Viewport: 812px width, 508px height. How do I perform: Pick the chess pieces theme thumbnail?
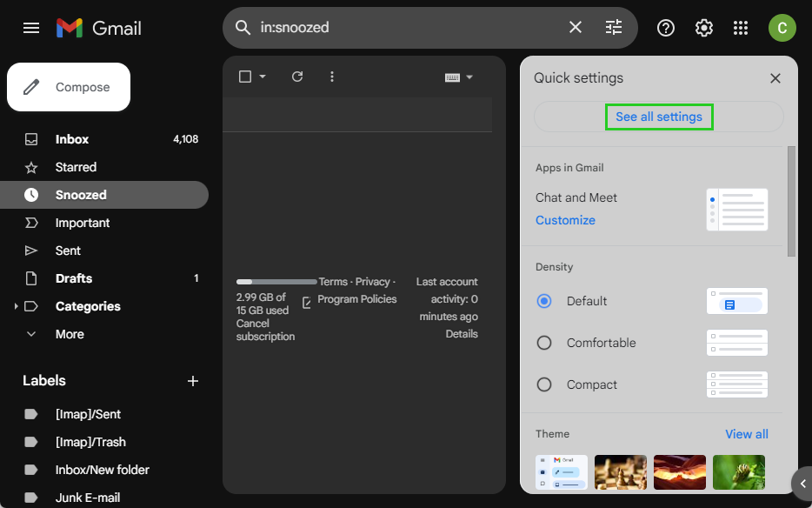[621, 472]
